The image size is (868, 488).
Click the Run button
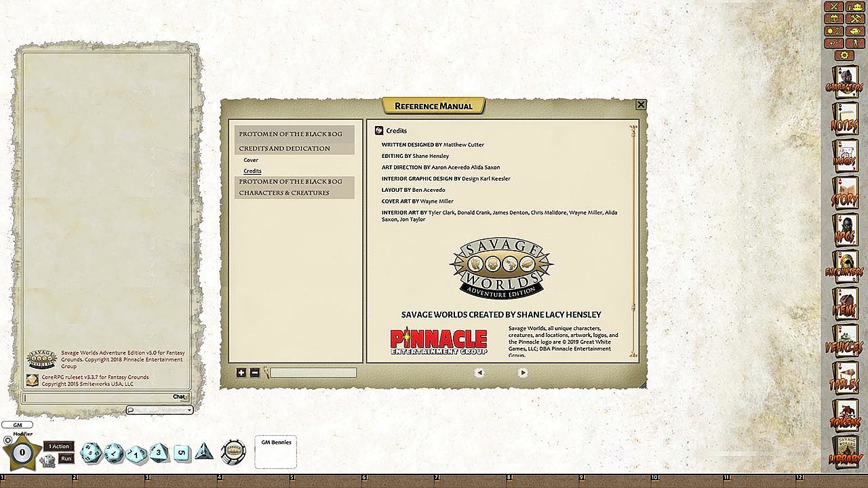[66, 459]
